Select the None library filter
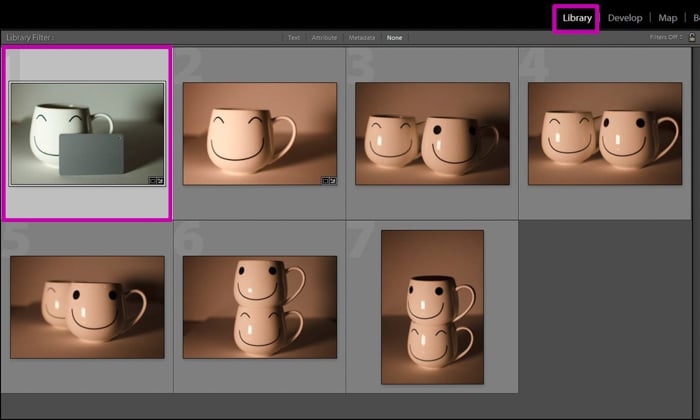Viewport: 700px width, 420px height. pyautogui.click(x=394, y=37)
